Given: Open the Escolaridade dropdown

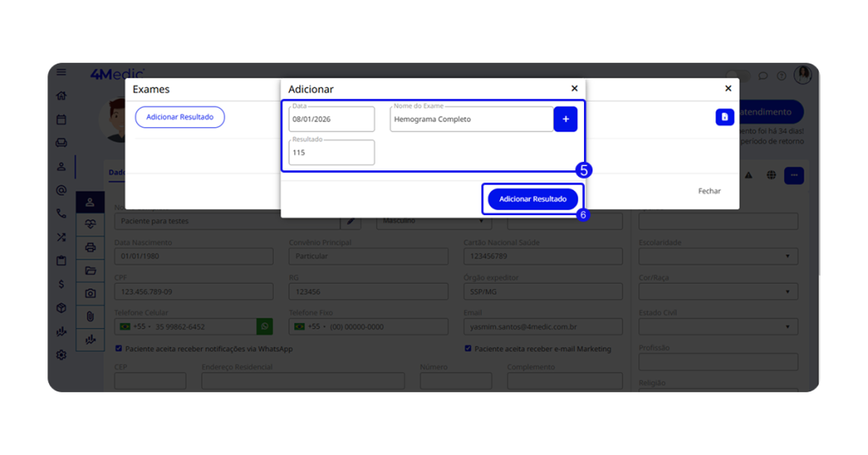Looking at the screenshot, I should point(717,256).
